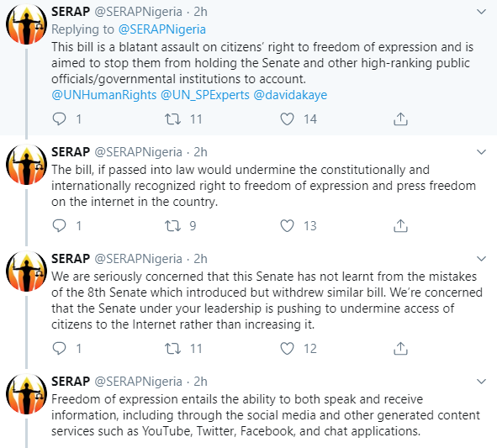The height and width of the screenshot is (448, 497).
Task: Like the tweet showing 12 likes
Action: point(287,349)
